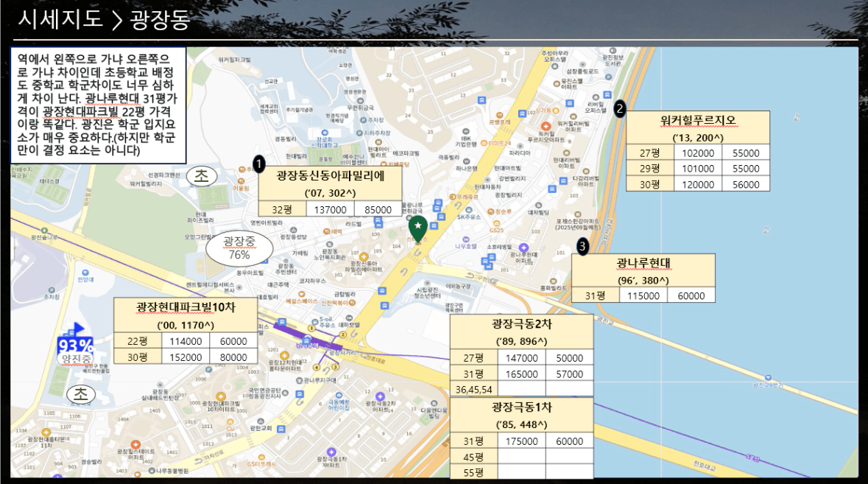The height and width of the screenshot is (484, 868).
Task: Click the green star pin on the map
Action: [x=418, y=228]
